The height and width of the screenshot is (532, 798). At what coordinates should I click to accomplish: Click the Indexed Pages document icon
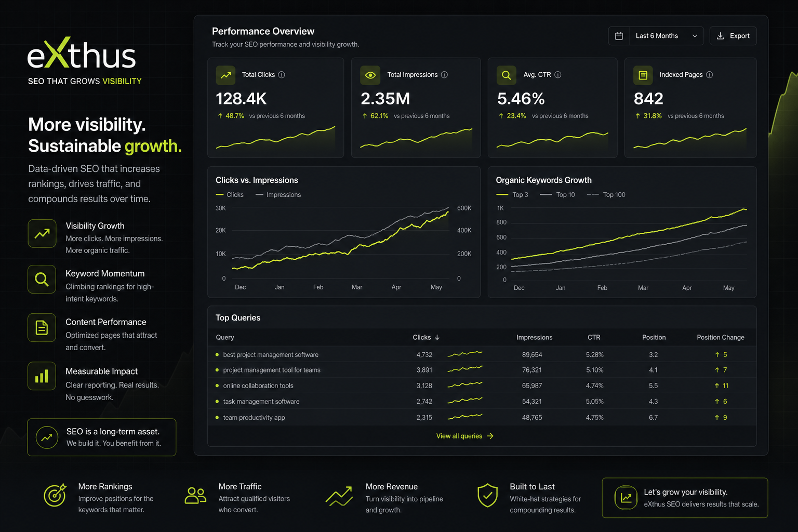click(x=643, y=75)
